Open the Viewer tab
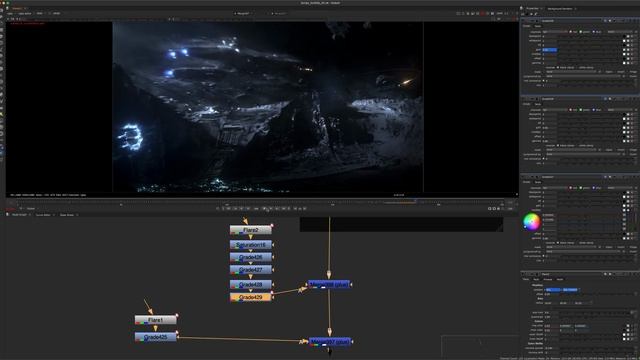The width and height of the screenshot is (640, 360). click(17, 8)
